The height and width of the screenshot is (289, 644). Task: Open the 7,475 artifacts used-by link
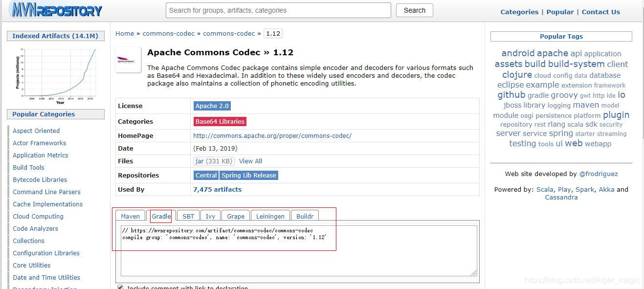click(x=217, y=189)
